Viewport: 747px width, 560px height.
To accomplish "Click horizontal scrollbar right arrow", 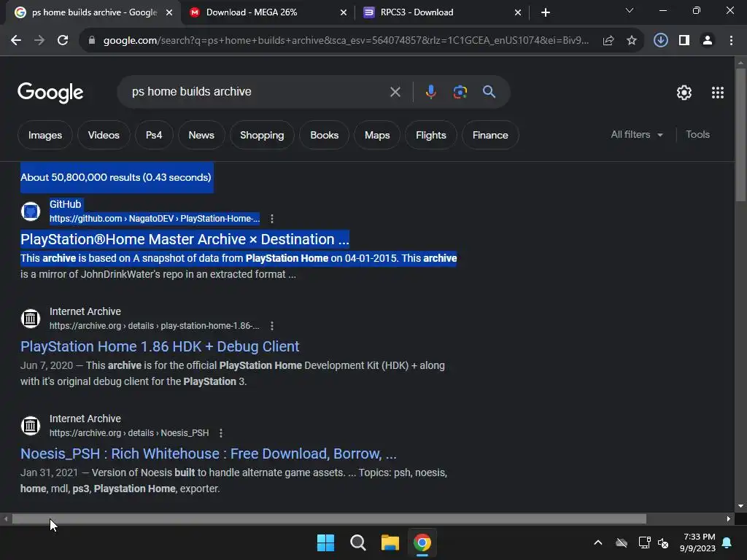I will (729, 519).
